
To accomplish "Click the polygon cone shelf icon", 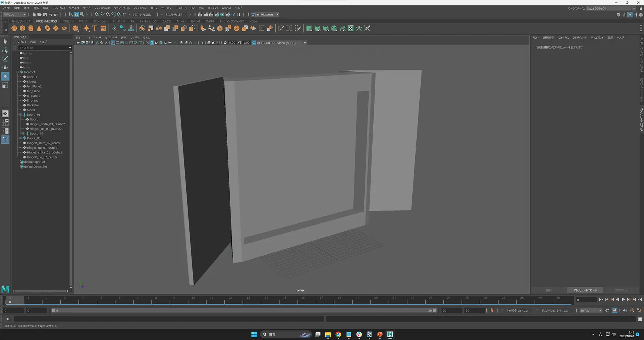I will [x=39, y=29].
